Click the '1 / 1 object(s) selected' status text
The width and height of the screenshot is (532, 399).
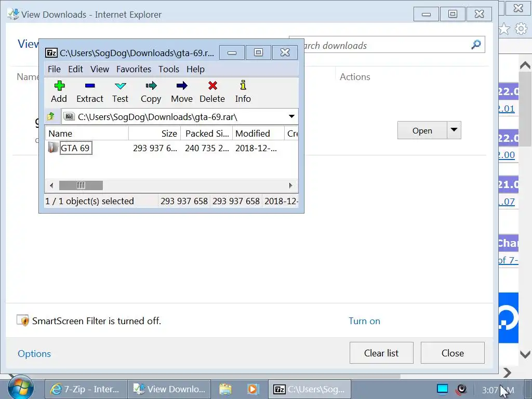tap(89, 201)
